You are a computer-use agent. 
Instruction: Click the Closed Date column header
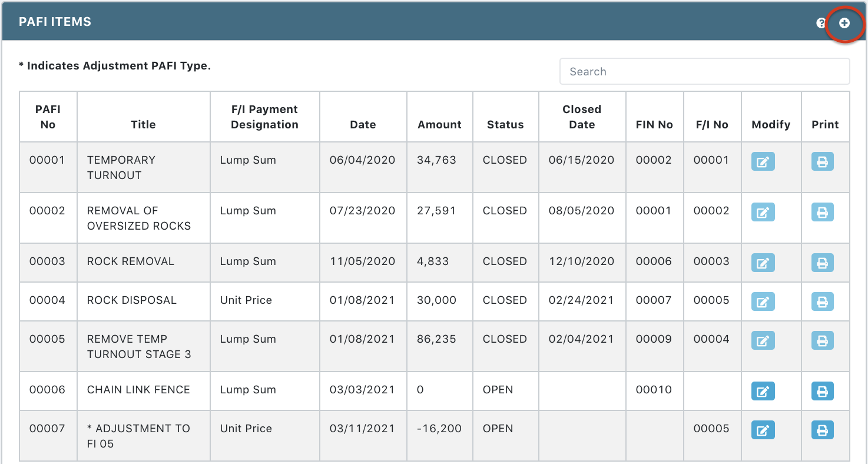[x=582, y=117]
